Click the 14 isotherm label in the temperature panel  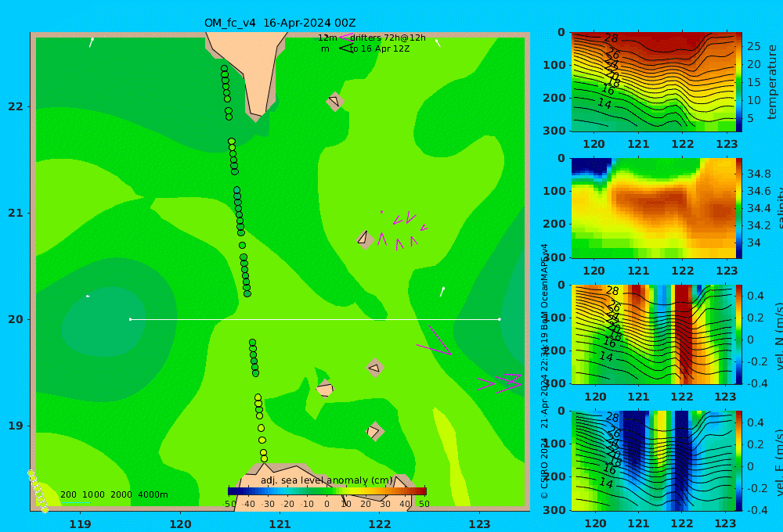click(604, 104)
